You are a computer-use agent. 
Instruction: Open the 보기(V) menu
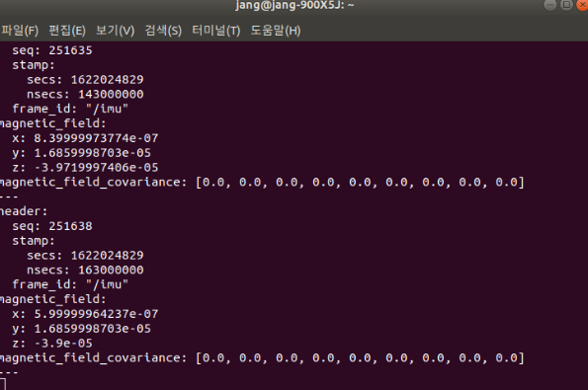(x=115, y=31)
